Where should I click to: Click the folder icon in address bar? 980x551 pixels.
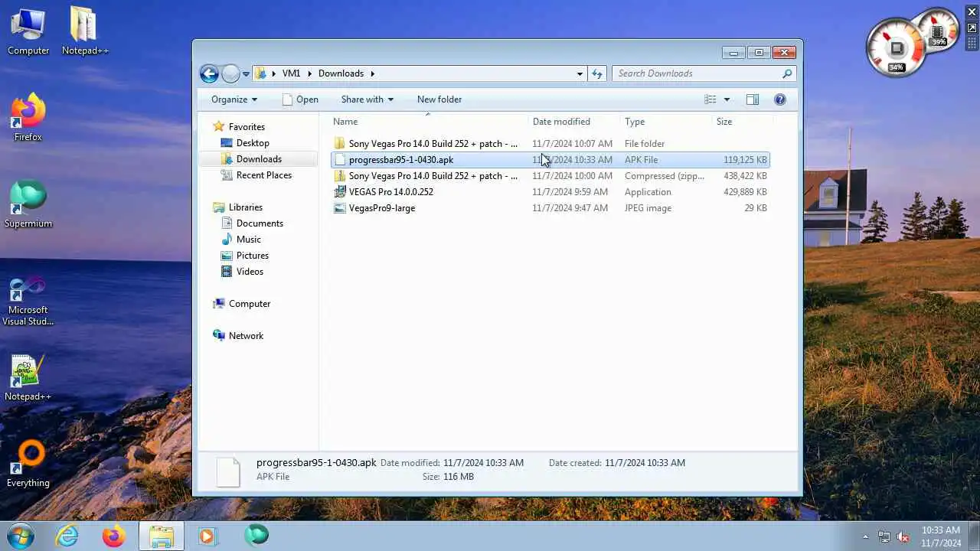point(261,73)
